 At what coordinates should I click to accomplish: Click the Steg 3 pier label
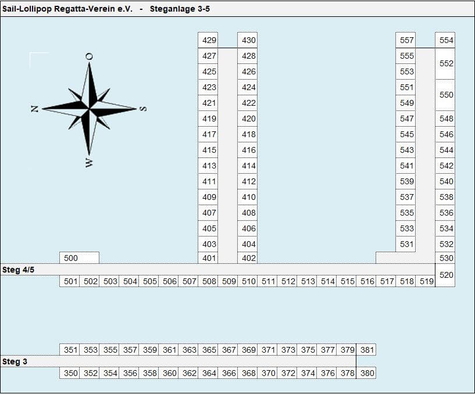point(15,362)
